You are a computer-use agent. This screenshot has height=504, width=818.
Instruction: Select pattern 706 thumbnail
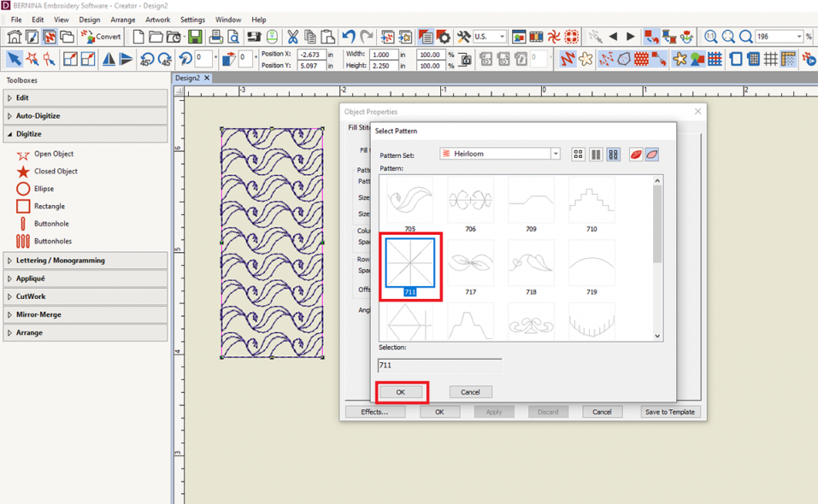click(x=469, y=198)
